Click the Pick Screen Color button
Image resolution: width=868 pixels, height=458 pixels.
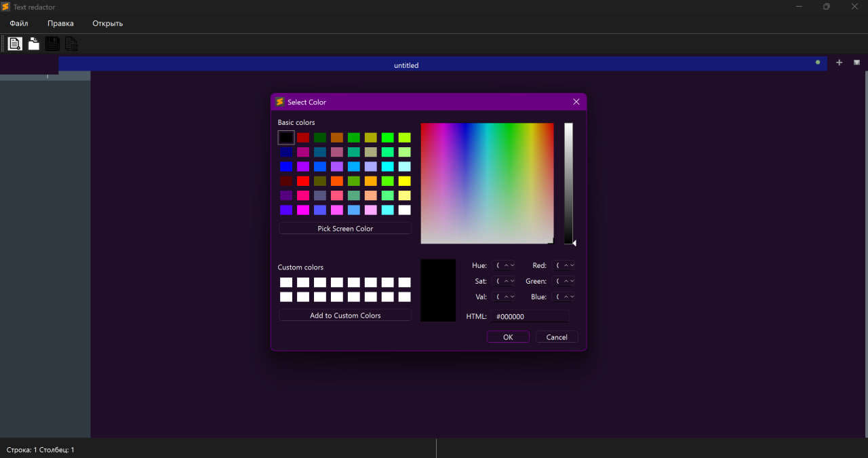coord(345,229)
